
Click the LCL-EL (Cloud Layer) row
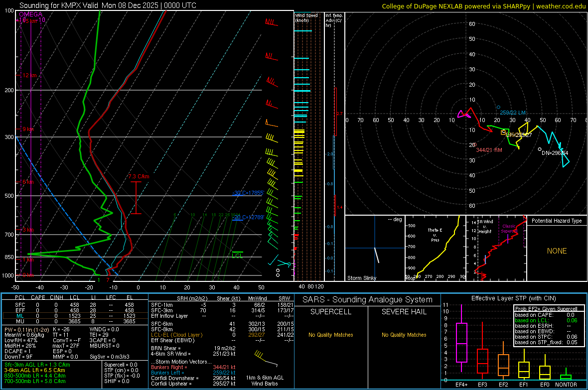(x=222, y=335)
